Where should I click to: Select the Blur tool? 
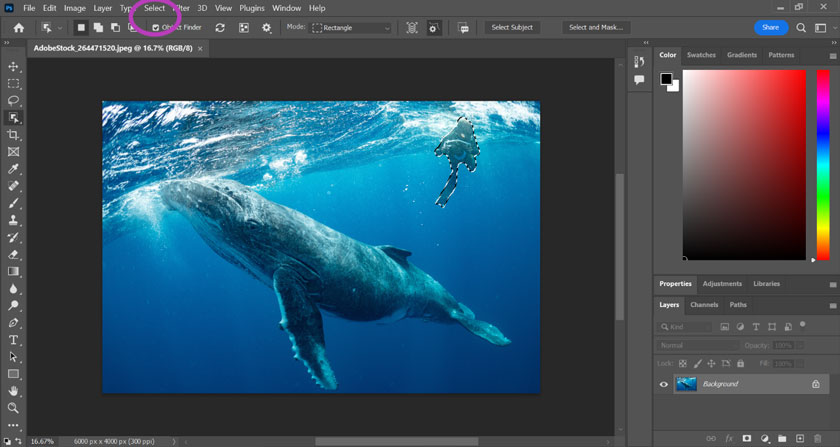[x=13, y=288]
